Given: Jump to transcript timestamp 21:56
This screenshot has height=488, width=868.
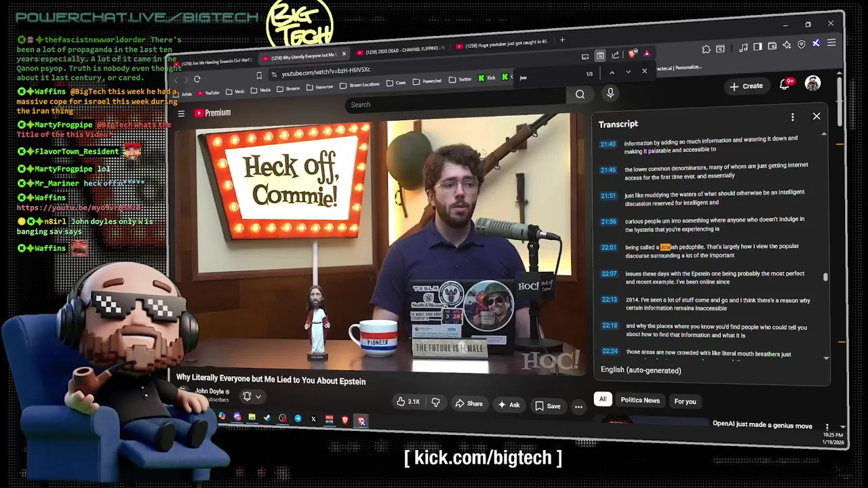Looking at the screenshot, I should (x=608, y=222).
